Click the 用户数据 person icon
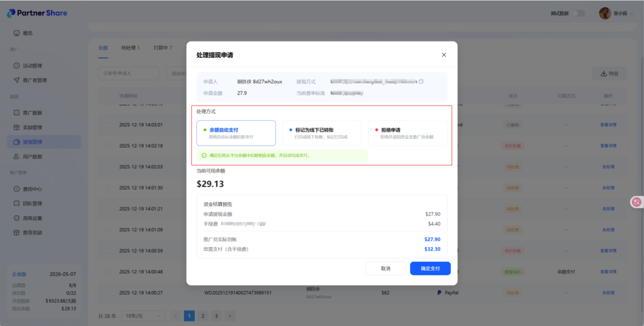 [16, 156]
